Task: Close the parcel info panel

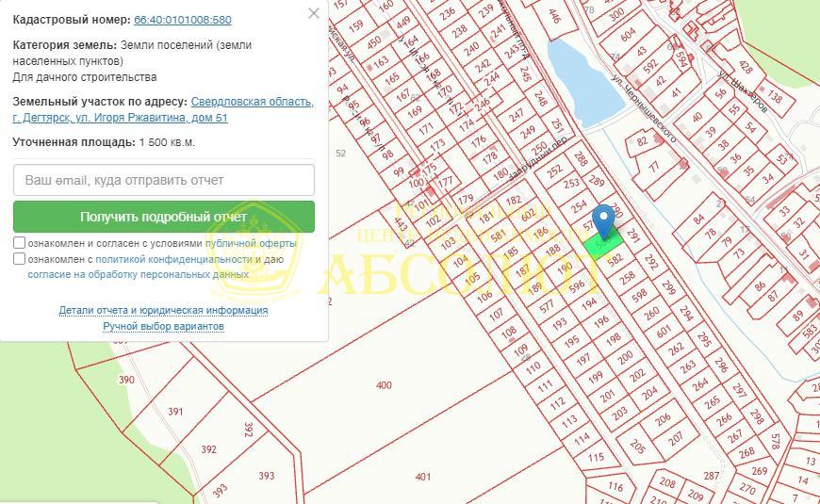Action: tap(314, 13)
